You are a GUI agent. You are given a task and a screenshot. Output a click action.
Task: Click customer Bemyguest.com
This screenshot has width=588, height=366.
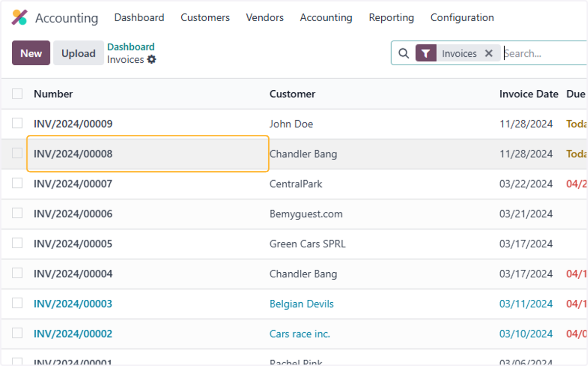(306, 213)
